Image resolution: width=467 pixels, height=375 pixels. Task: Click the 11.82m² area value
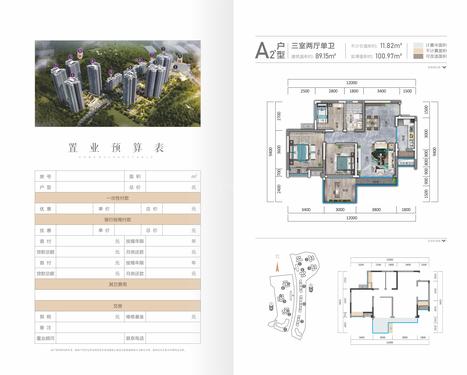coord(391,46)
